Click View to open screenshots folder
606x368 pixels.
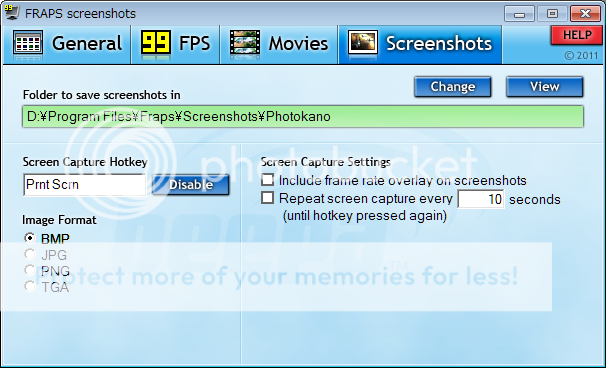click(x=545, y=87)
